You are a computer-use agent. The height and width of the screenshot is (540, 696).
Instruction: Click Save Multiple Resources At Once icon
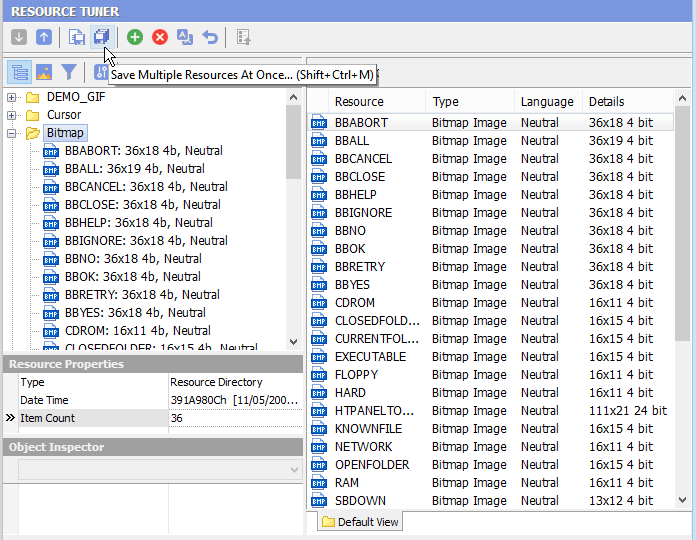[x=101, y=37]
